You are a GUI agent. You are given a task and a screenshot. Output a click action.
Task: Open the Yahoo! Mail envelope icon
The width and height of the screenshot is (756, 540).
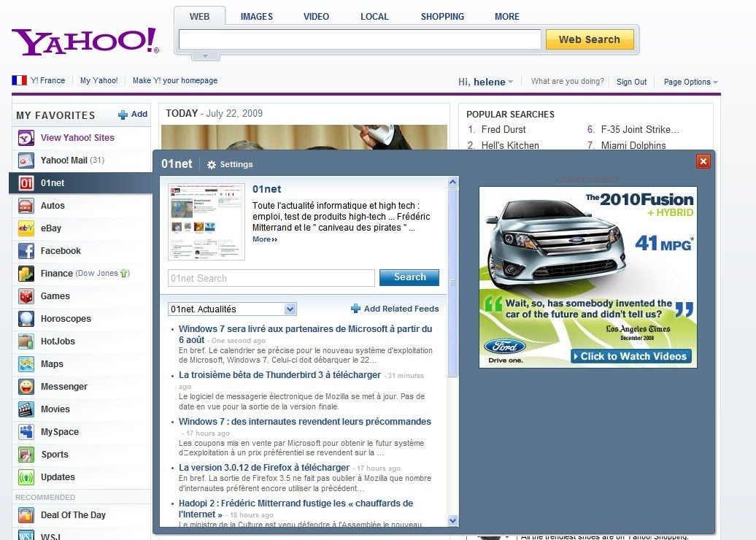tap(26, 161)
